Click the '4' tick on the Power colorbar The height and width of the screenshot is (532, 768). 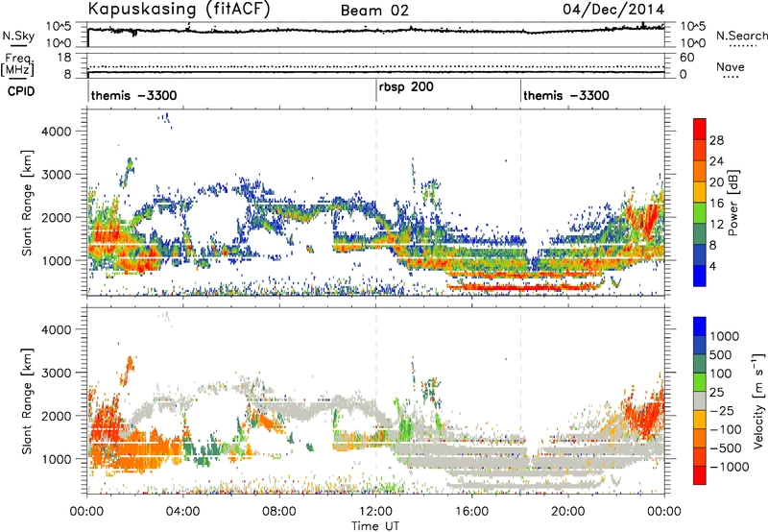(713, 266)
